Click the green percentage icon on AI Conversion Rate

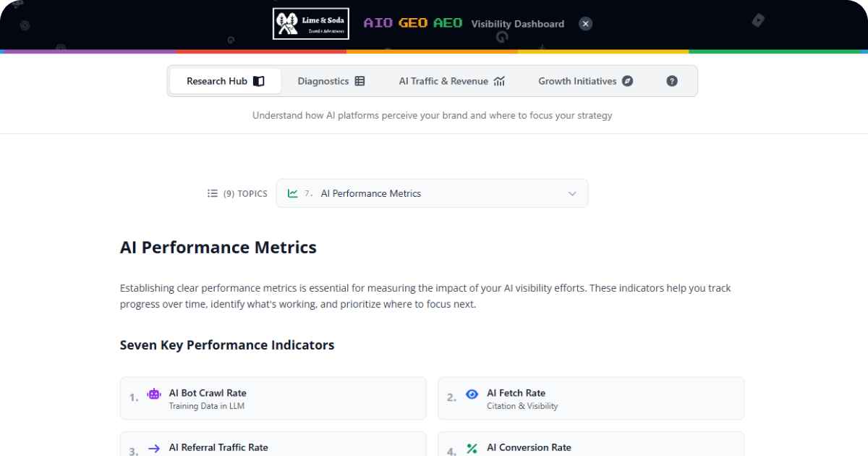[x=472, y=448]
